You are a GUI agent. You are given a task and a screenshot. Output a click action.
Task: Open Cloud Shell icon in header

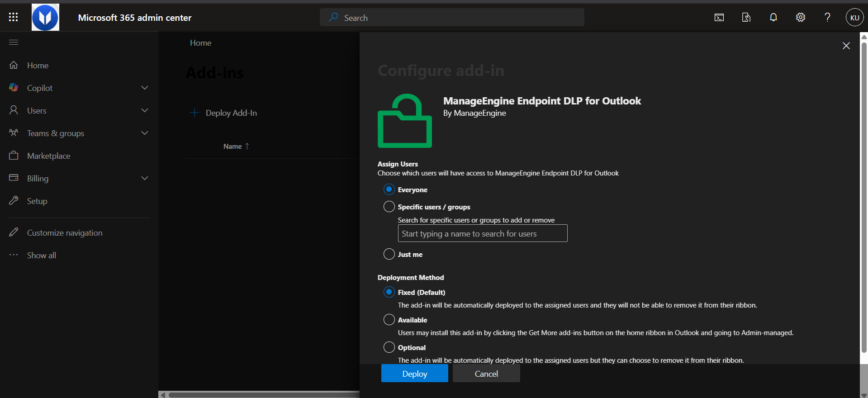[719, 18]
